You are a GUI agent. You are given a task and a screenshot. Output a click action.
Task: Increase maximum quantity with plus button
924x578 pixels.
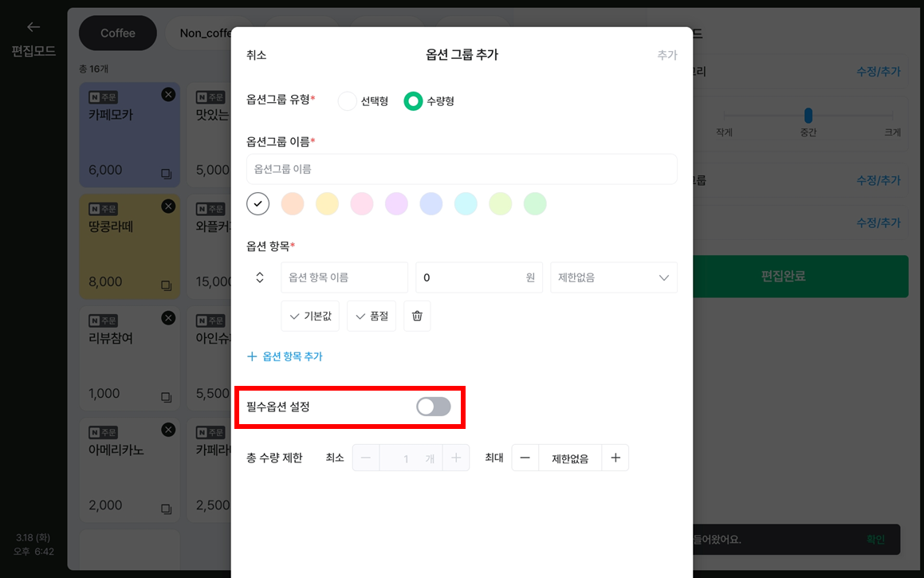[615, 458]
